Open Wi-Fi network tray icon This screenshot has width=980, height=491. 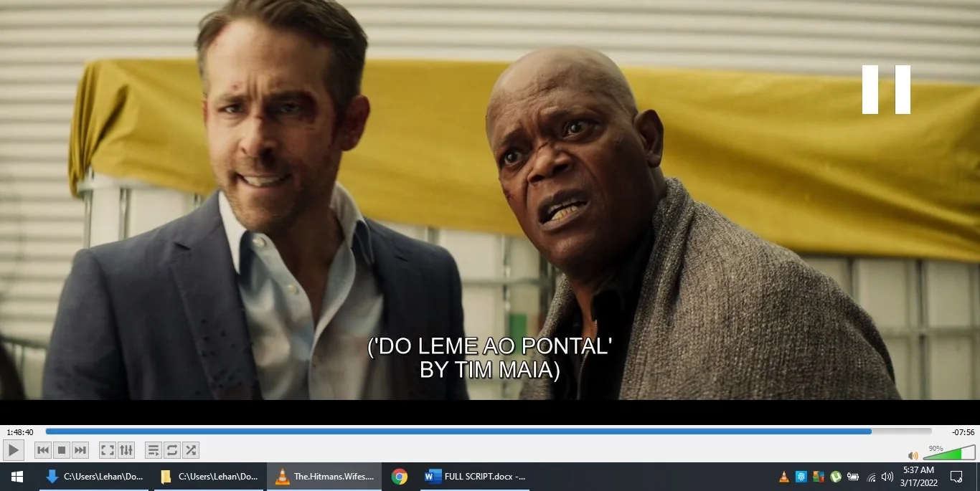(872, 477)
